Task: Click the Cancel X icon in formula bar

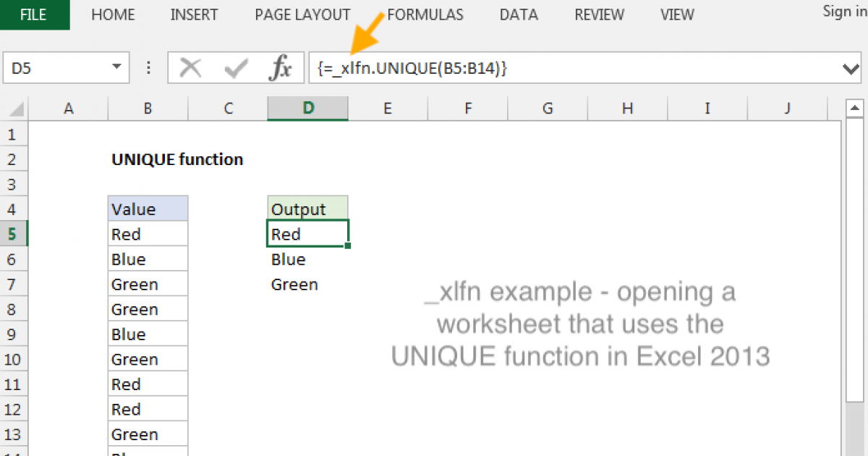Action: tap(191, 69)
